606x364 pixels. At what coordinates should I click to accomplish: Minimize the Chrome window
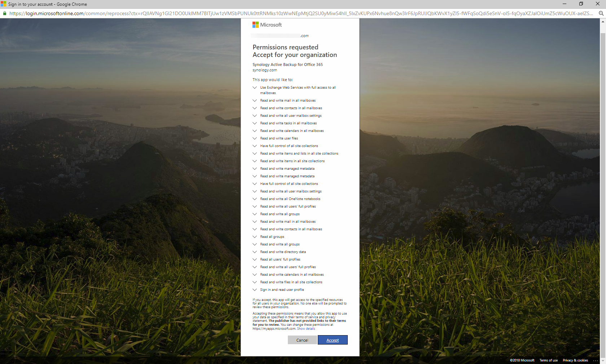click(565, 4)
